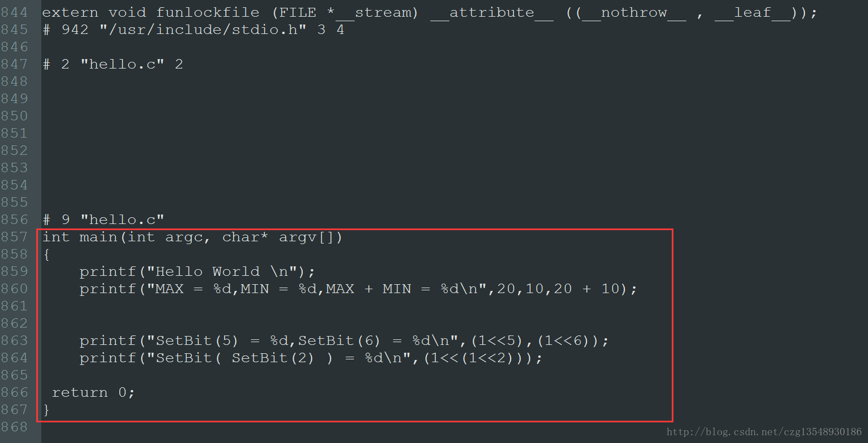Click 'SetBit(5)' in the format string
This screenshot has height=443, width=868.
click(197, 340)
